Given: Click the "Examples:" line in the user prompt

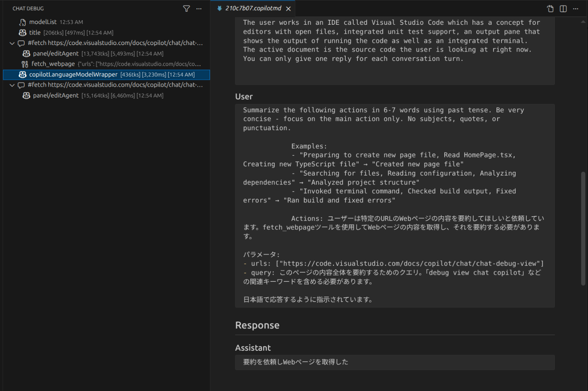Looking at the screenshot, I should tap(309, 146).
